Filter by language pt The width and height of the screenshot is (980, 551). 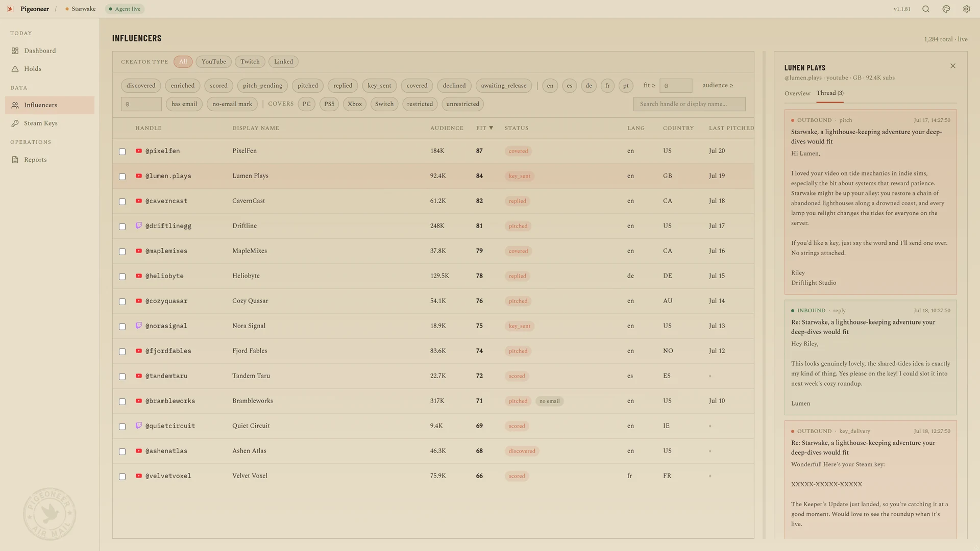[x=626, y=86]
